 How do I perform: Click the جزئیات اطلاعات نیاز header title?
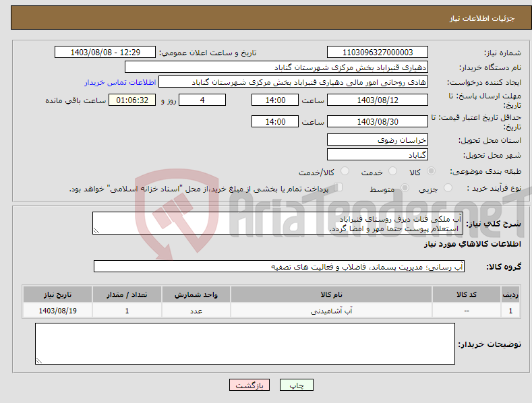click(x=482, y=18)
